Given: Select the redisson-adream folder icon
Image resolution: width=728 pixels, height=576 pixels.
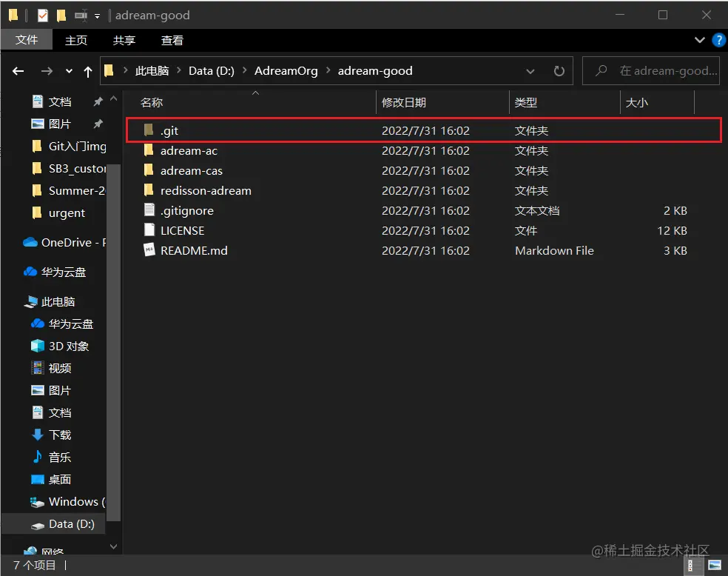Looking at the screenshot, I should pos(149,190).
